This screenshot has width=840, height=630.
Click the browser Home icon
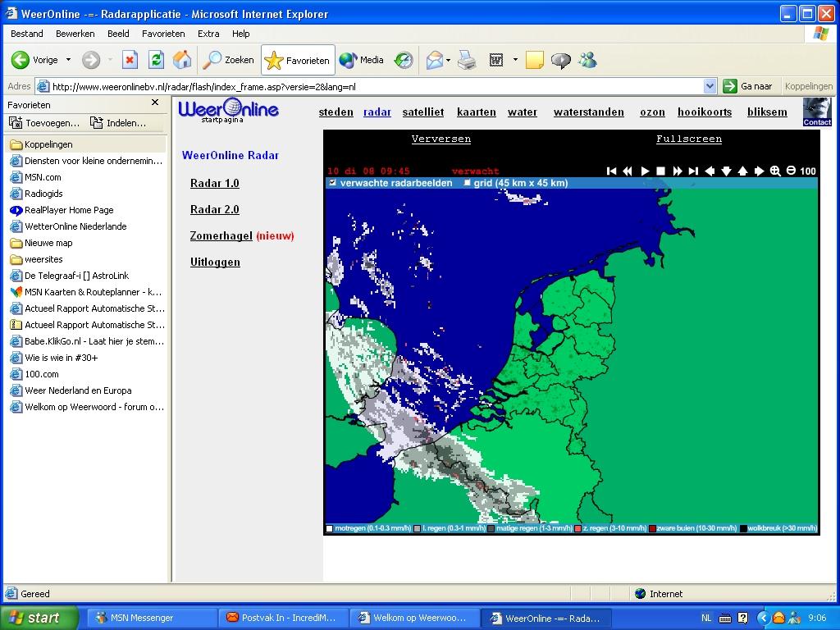(182, 60)
